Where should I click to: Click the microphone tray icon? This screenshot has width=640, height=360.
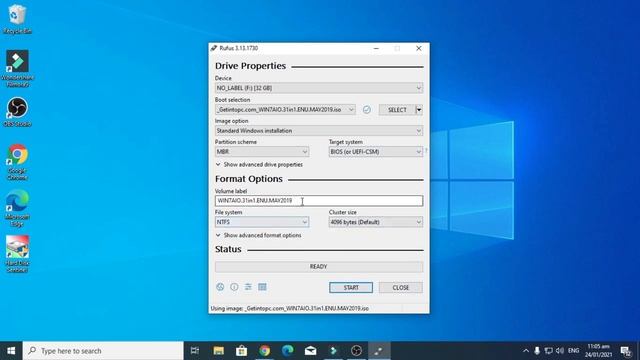tap(537, 351)
